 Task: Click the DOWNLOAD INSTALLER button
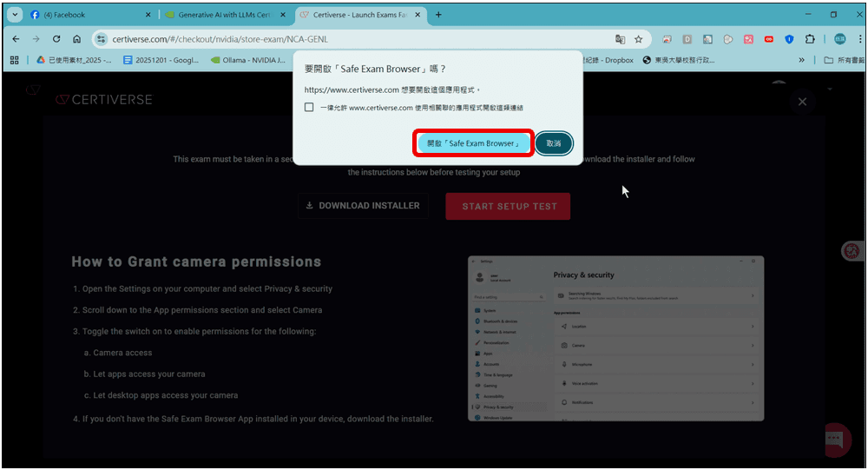pyautogui.click(x=363, y=206)
